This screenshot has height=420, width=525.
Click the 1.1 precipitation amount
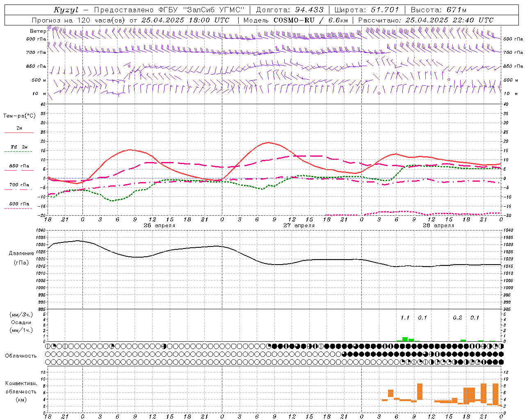pyautogui.click(x=405, y=317)
